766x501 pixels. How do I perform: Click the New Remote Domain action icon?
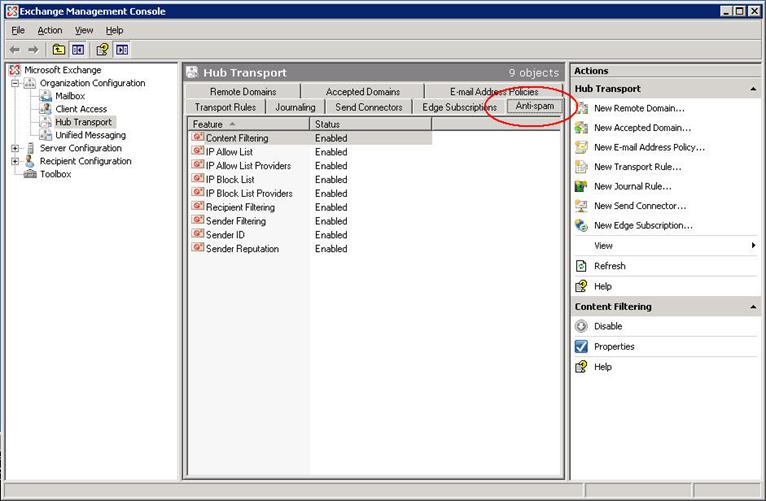tap(581, 108)
